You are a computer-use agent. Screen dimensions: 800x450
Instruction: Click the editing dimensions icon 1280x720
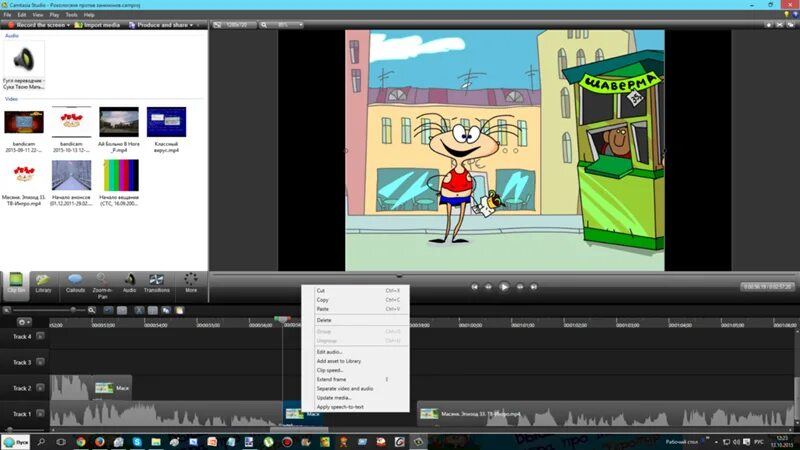tap(217, 24)
